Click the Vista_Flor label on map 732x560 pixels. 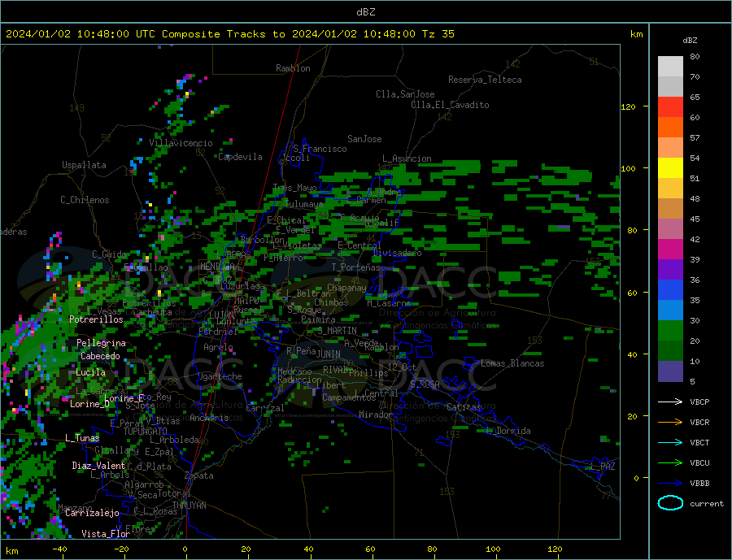pyautogui.click(x=106, y=534)
